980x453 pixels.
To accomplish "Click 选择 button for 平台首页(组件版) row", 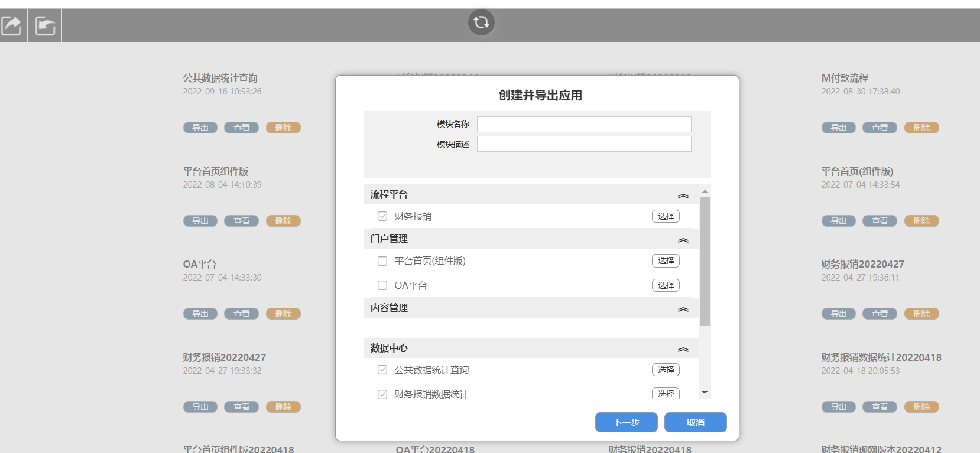I will [666, 260].
